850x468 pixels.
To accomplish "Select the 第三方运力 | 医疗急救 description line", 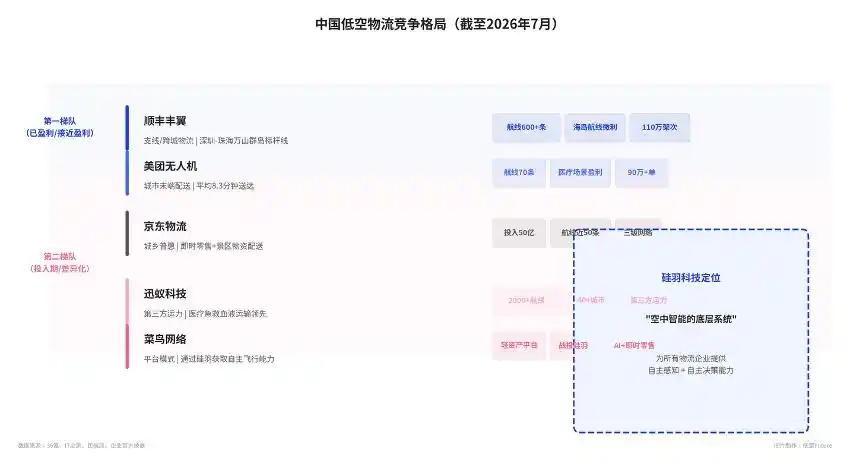I will 205,313.
